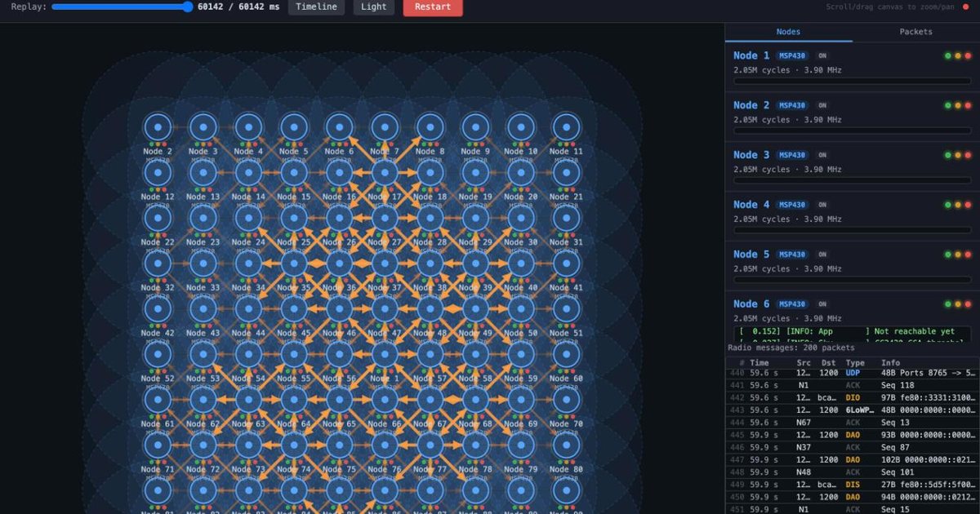The height and width of the screenshot is (514, 980).
Task: Select packet row 443 with 6LoWP type
Action: pos(853,410)
